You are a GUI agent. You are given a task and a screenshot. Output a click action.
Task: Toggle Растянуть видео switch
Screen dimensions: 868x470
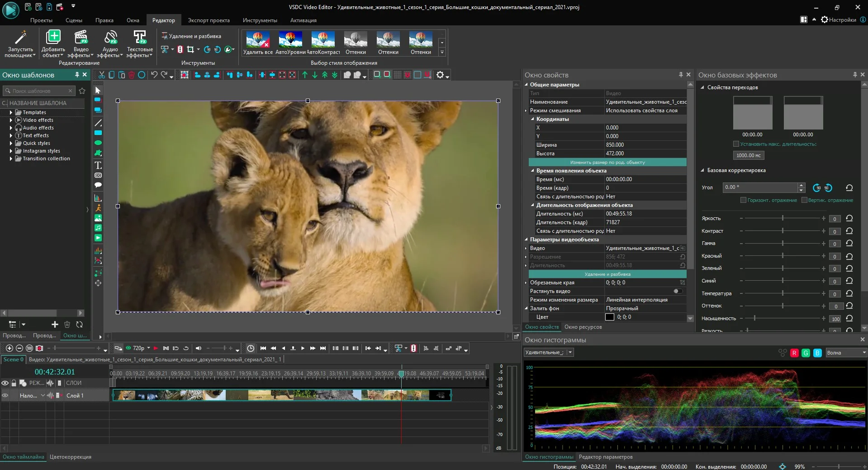tap(678, 291)
